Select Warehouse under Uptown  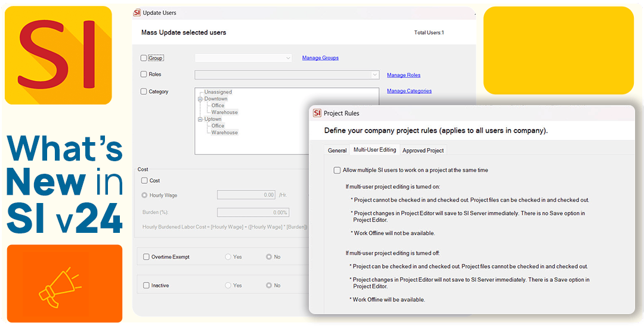pos(225,133)
